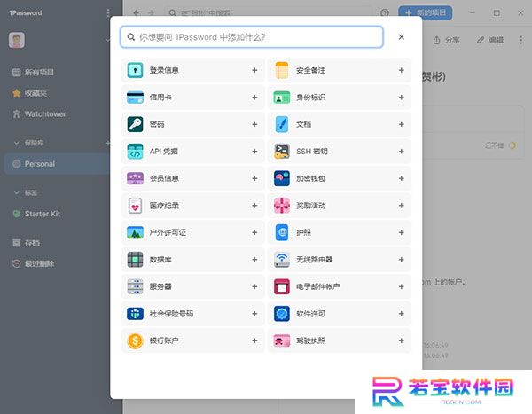532x414 pixels.
Task: Expand the account switcher chevron
Action: [107, 41]
